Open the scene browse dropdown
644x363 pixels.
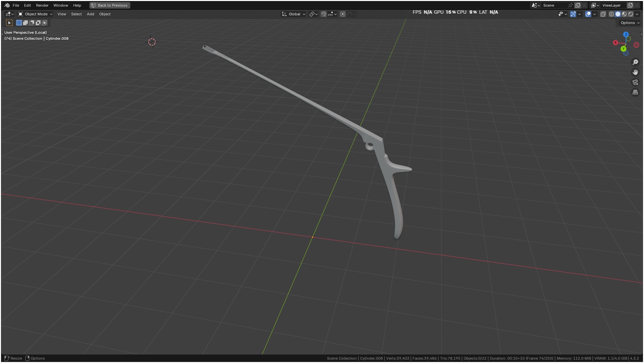pos(536,5)
